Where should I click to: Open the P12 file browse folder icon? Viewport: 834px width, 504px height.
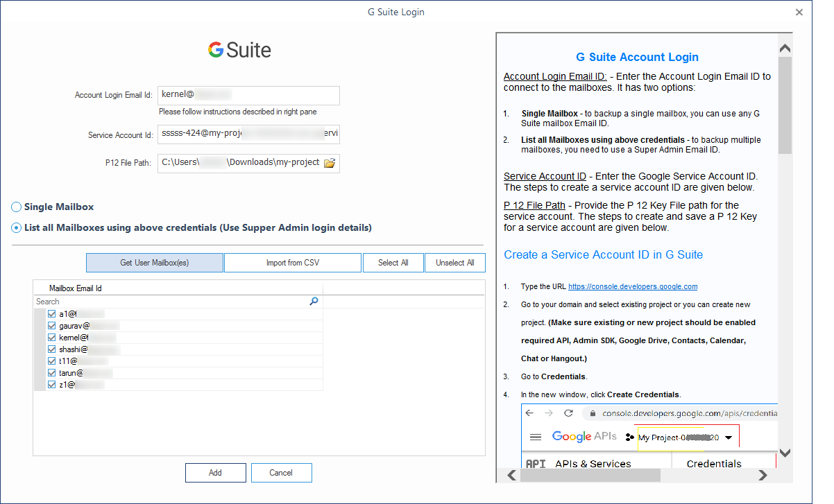pos(330,163)
